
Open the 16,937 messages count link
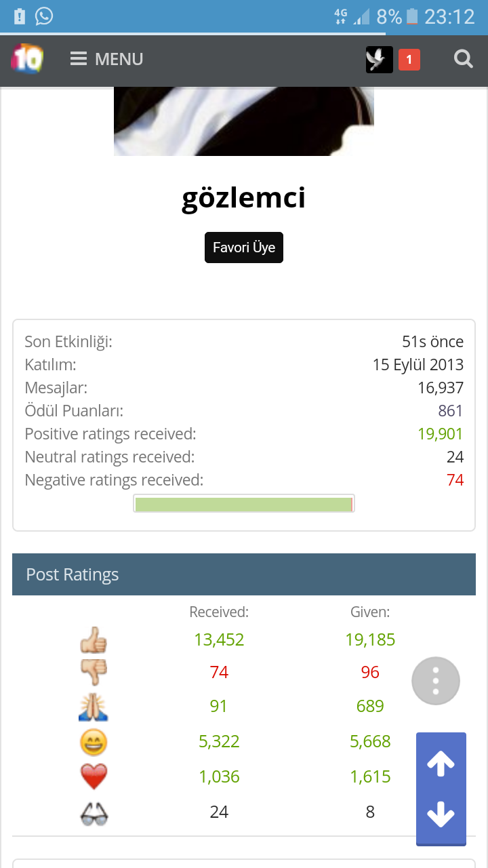pos(441,388)
